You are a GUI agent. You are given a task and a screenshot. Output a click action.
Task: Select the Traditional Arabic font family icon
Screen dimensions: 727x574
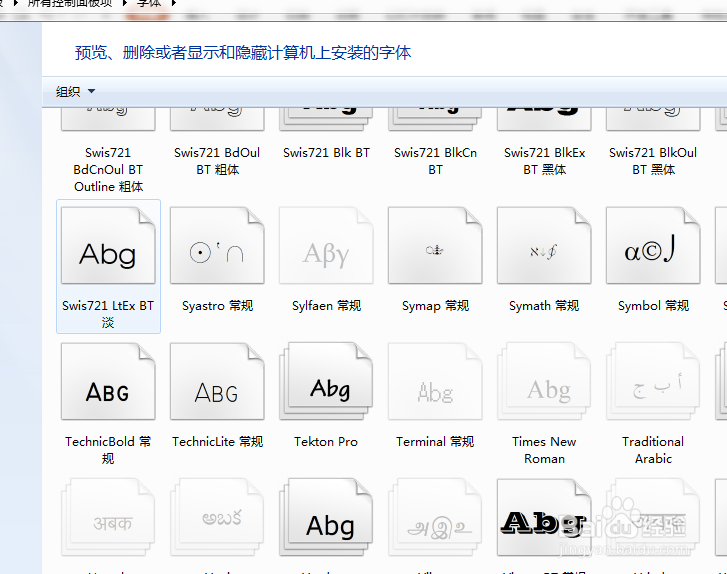click(653, 382)
